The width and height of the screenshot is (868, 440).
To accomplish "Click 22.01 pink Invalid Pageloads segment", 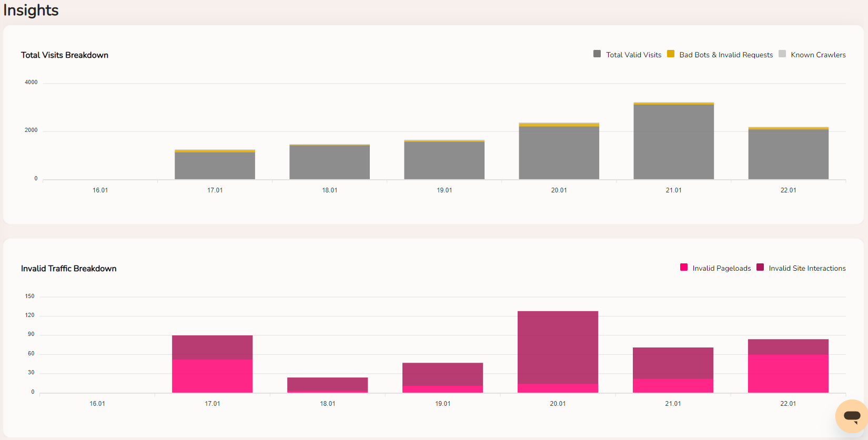I will tap(788, 374).
